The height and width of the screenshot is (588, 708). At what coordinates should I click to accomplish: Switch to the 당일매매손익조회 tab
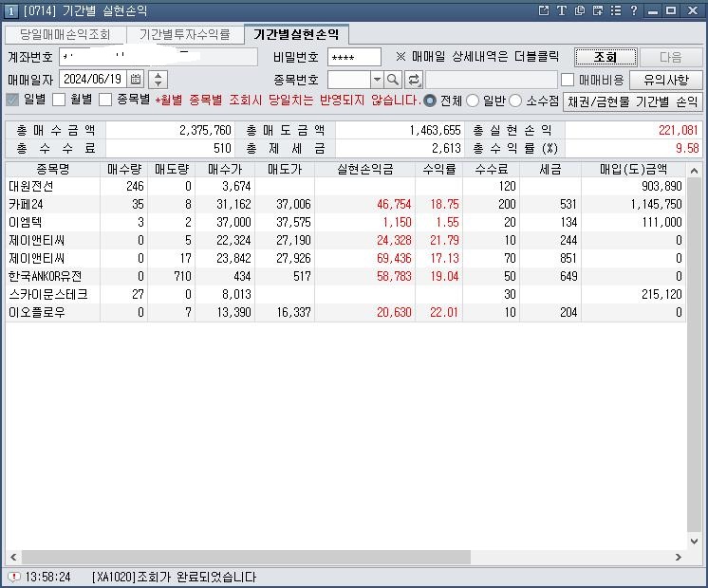[65, 34]
